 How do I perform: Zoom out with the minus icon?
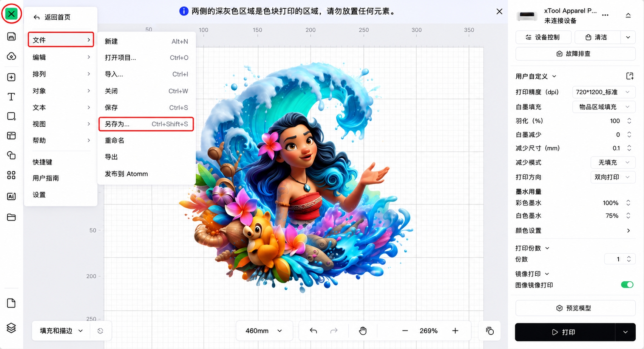(x=405, y=331)
